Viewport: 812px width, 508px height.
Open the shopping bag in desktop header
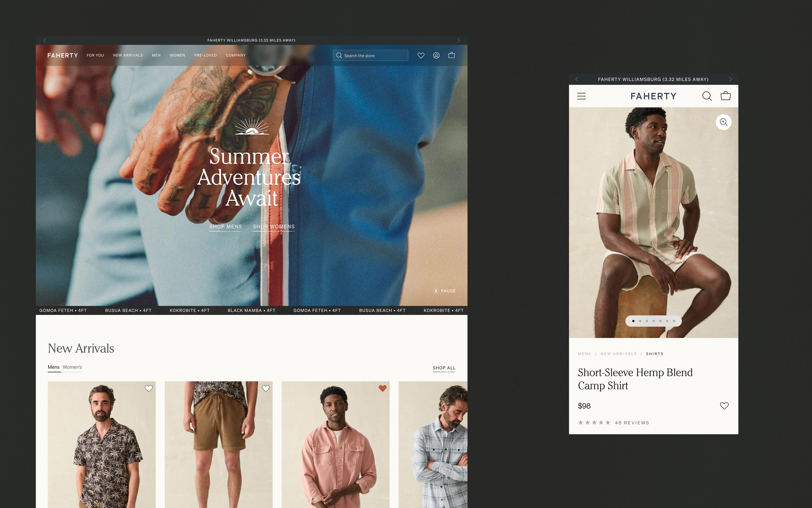click(x=452, y=55)
